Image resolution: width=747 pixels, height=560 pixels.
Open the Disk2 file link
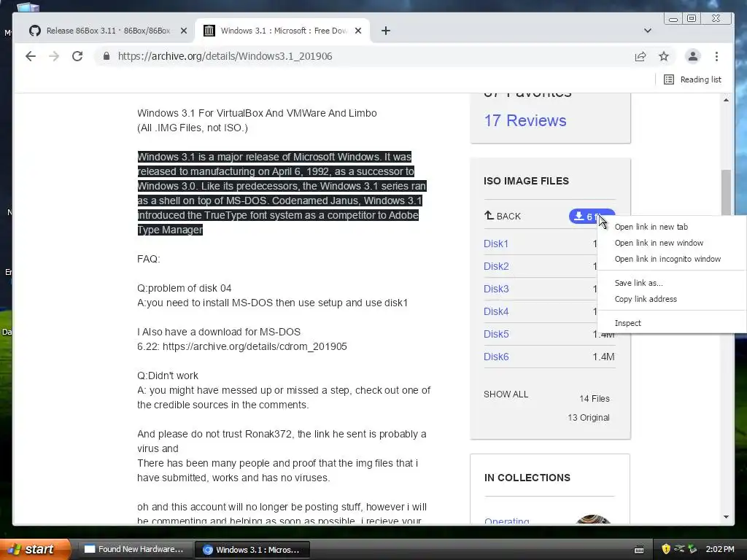[496, 266]
